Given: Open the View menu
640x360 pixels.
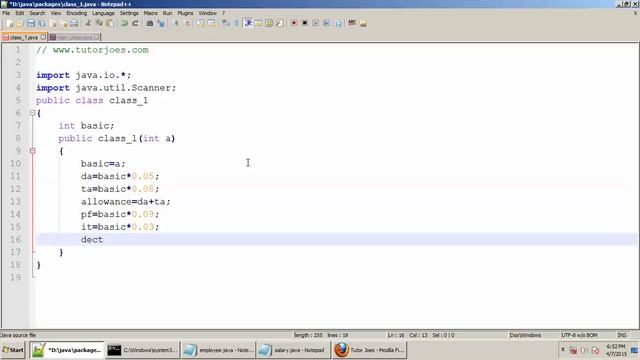Looking at the screenshot, I should click(x=56, y=13).
